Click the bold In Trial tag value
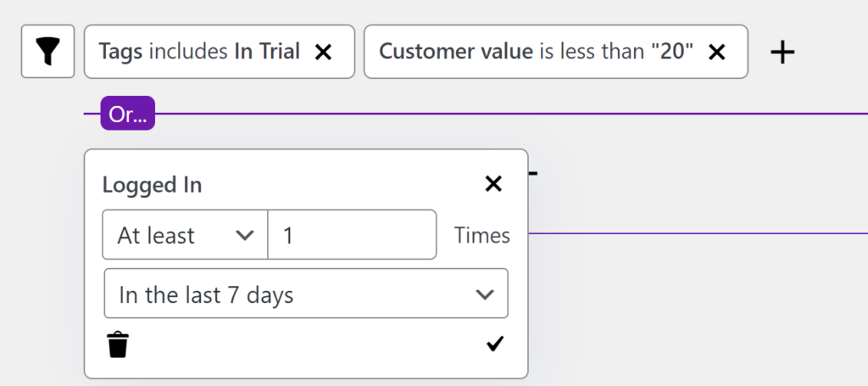Screen dimensions: 868x386 click(x=267, y=52)
